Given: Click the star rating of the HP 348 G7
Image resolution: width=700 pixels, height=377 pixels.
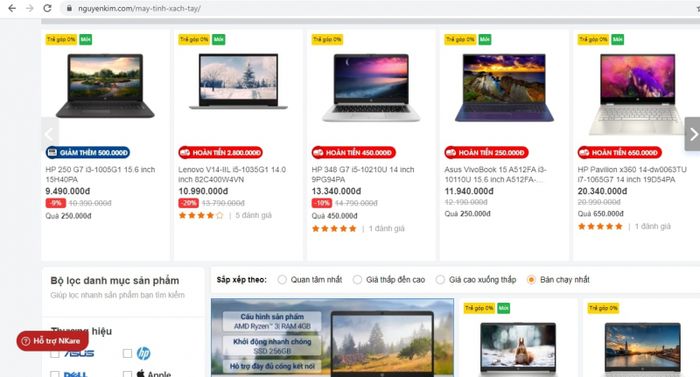Looking at the screenshot, I should pyautogui.click(x=334, y=228).
